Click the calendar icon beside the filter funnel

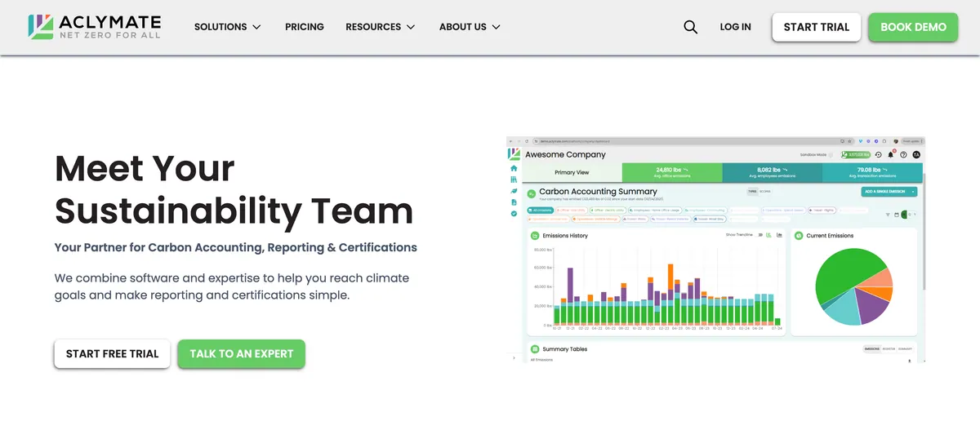pos(897,215)
